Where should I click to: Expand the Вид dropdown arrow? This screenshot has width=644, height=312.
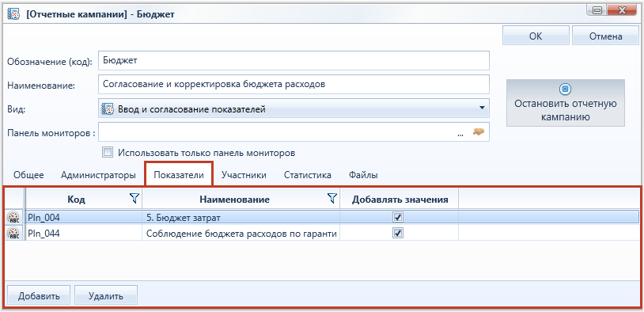[482, 108]
